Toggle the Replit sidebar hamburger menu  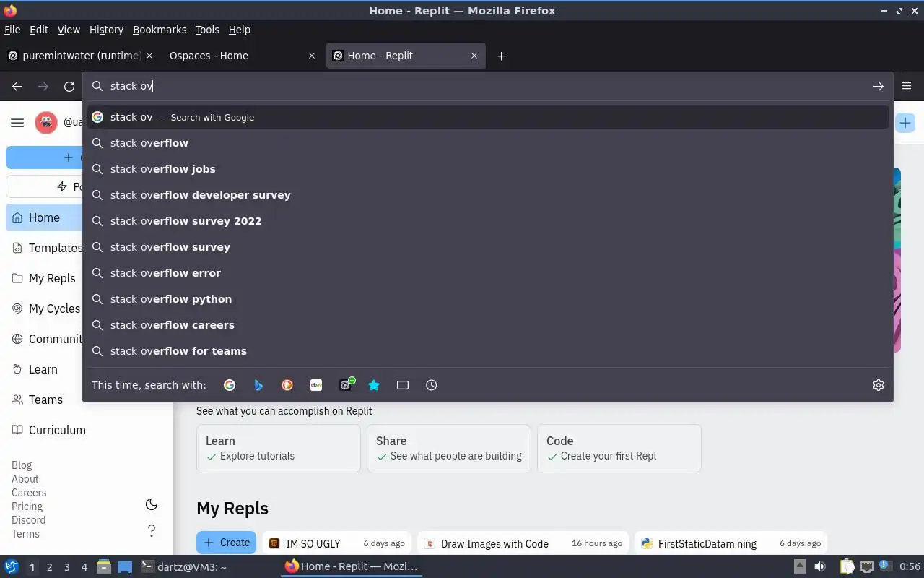click(17, 123)
